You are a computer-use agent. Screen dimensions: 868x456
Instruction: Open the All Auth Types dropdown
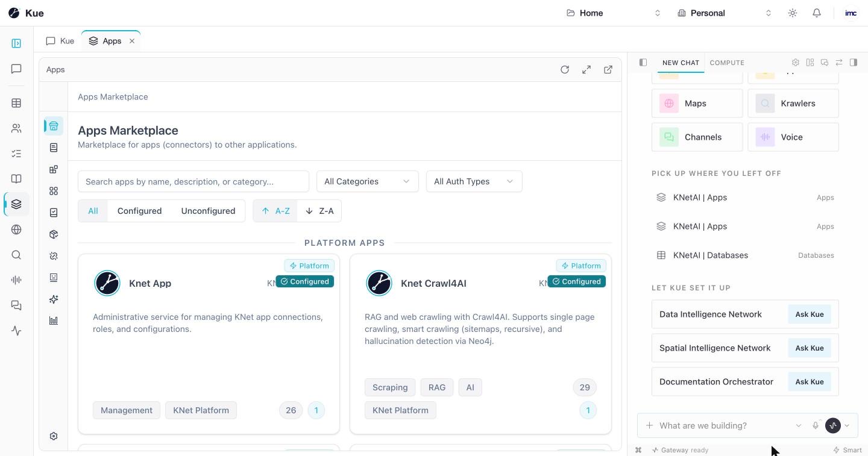pos(474,181)
